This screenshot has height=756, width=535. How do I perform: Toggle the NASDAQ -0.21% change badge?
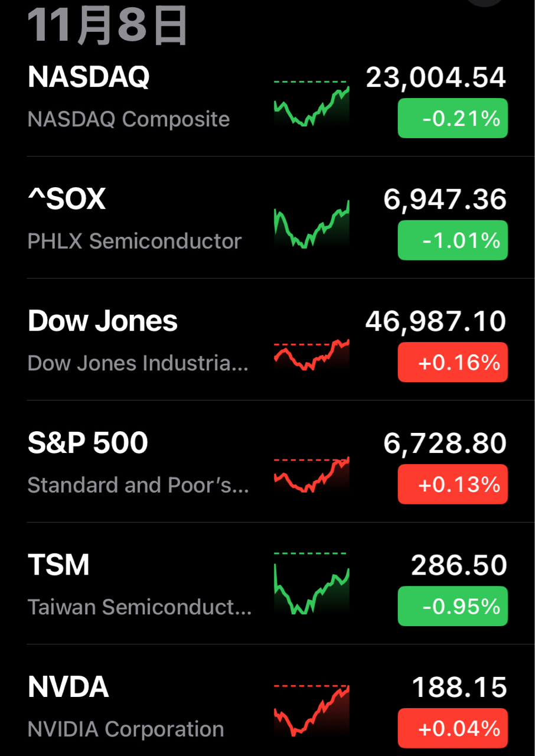coord(452,119)
